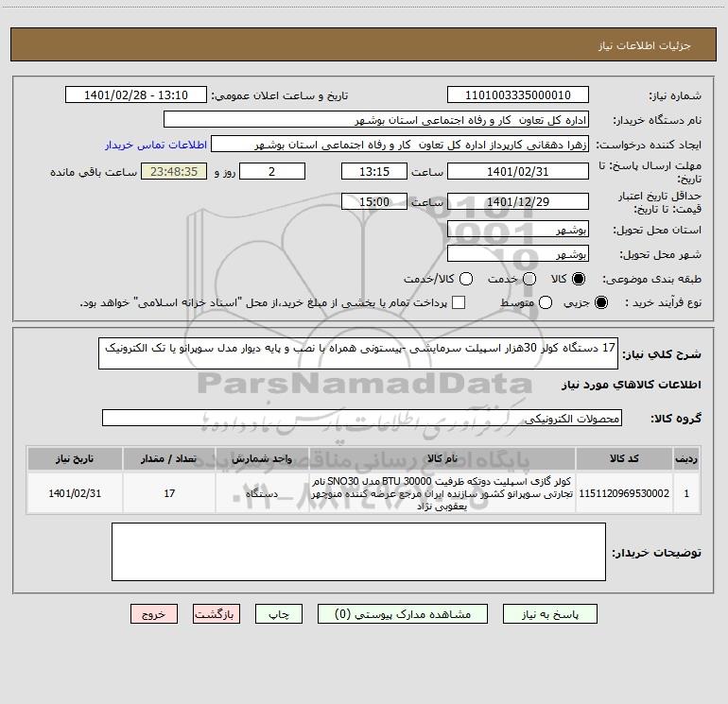
Task: Click the پاسخ به نیاز button
Action: coord(549,614)
